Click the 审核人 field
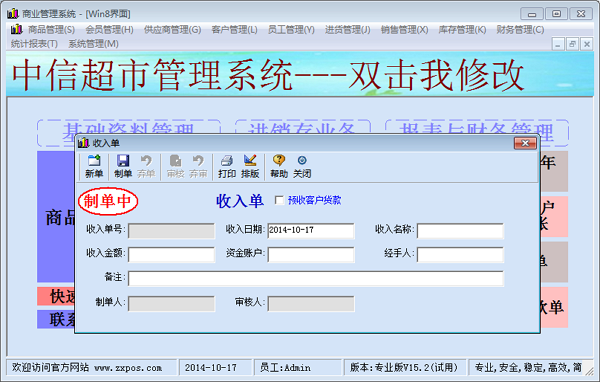The width and height of the screenshot is (600, 382). point(311,304)
